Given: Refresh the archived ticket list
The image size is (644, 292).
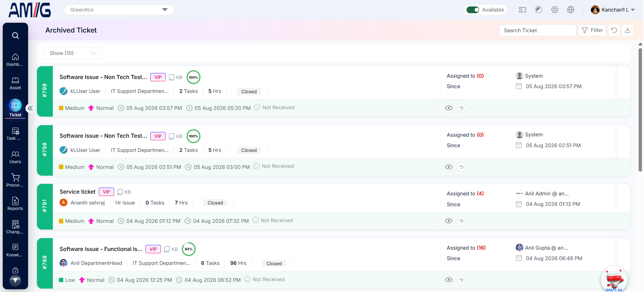Looking at the screenshot, I should pyautogui.click(x=614, y=30).
